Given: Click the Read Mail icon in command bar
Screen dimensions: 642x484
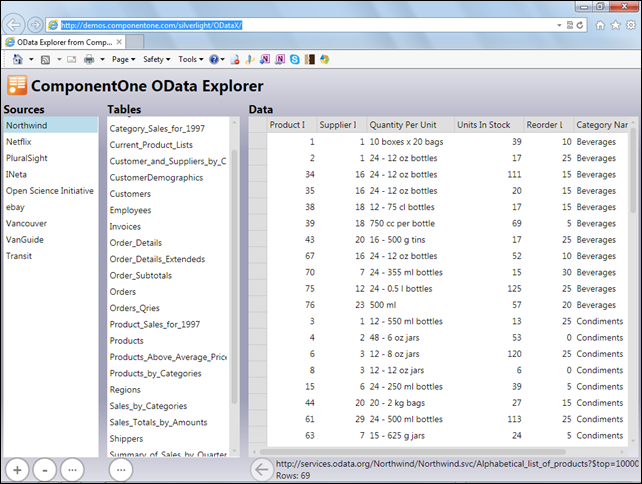Looking at the screenshot, I should 72,60.
